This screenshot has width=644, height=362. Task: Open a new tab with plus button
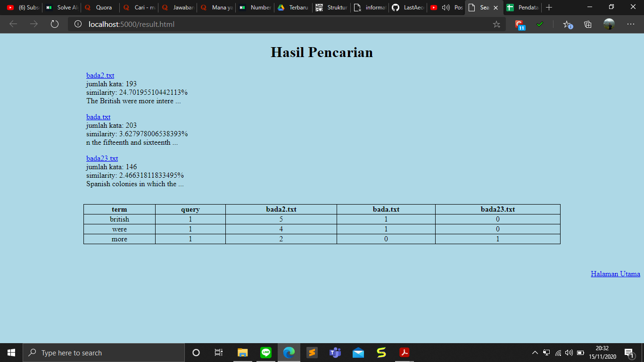[549, 8]
